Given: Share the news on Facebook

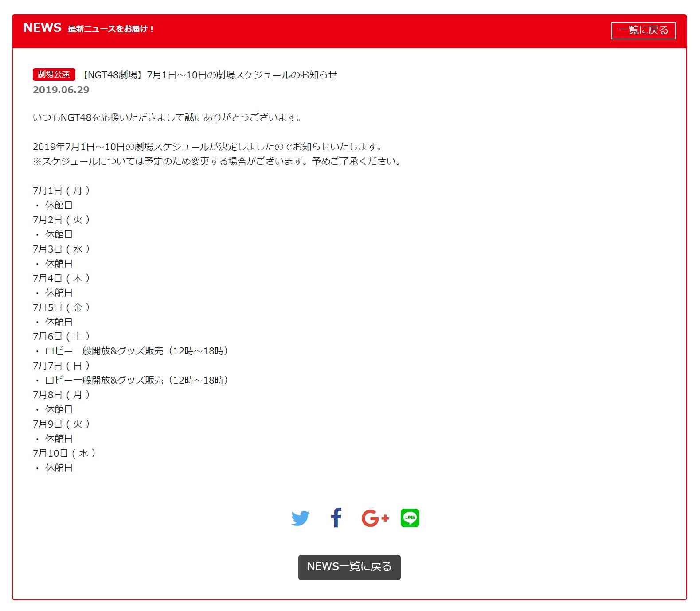Looking at the screenshot, I should coord(336,518).
